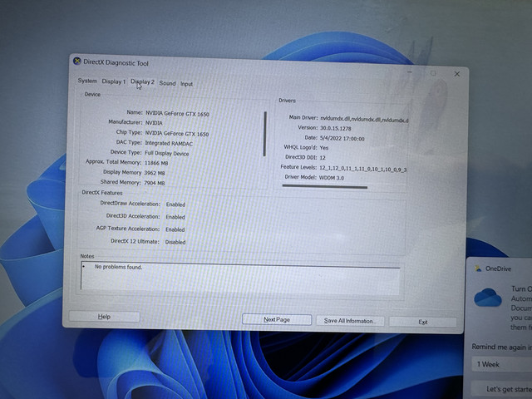Click the Feature Levels value
532x399 pixels.
[363, 169]
